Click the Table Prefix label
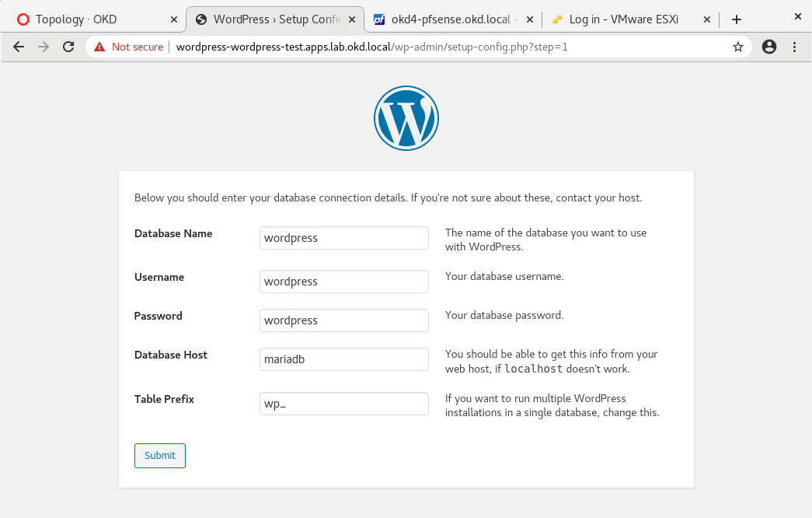812x518 pixels. tap(164, 399)
